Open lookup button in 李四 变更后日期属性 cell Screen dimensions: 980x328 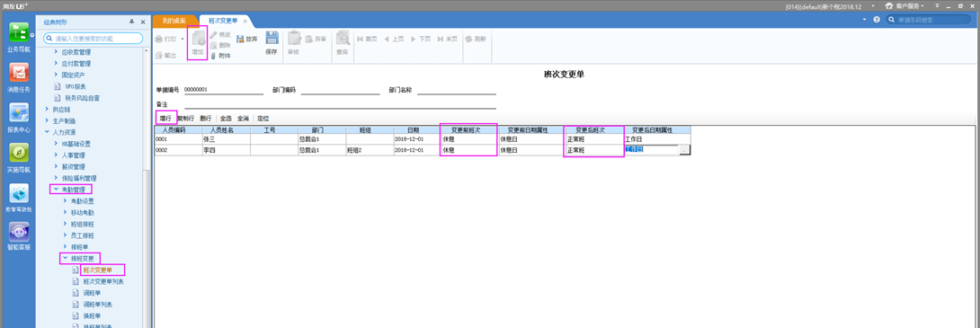click(684, 150)
